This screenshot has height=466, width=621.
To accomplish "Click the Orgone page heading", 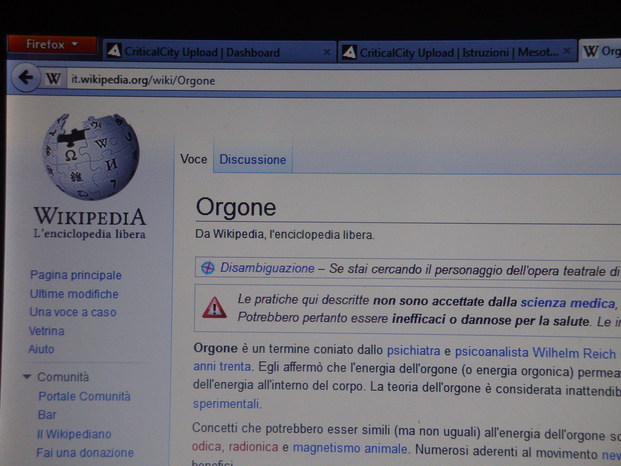I will point(236,207).
